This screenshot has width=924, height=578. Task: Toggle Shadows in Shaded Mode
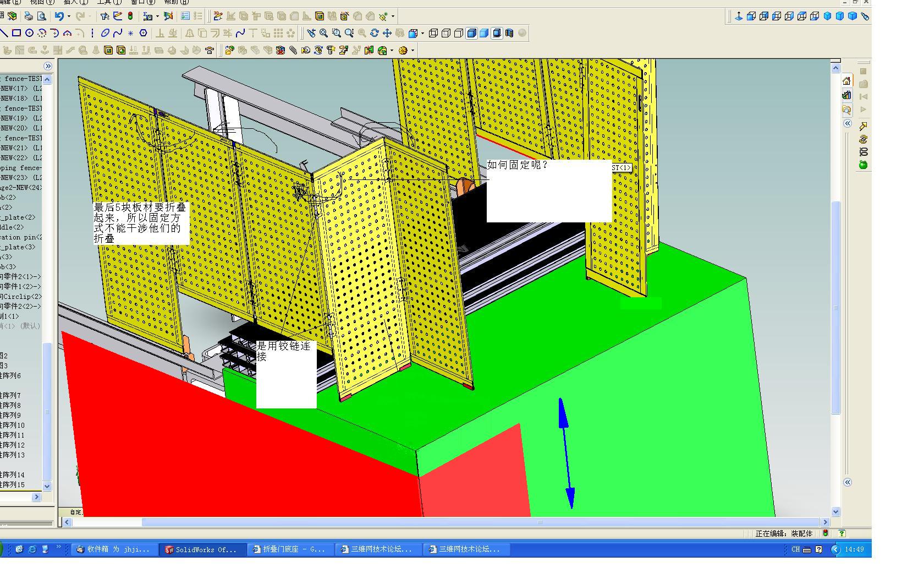coord(497,33)
